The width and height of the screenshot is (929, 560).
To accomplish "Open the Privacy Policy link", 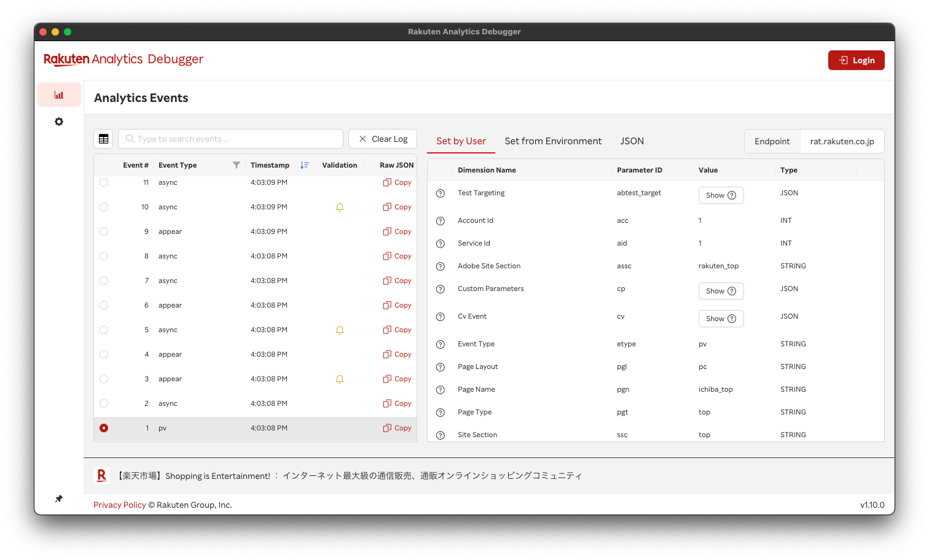I will (120, 505).
